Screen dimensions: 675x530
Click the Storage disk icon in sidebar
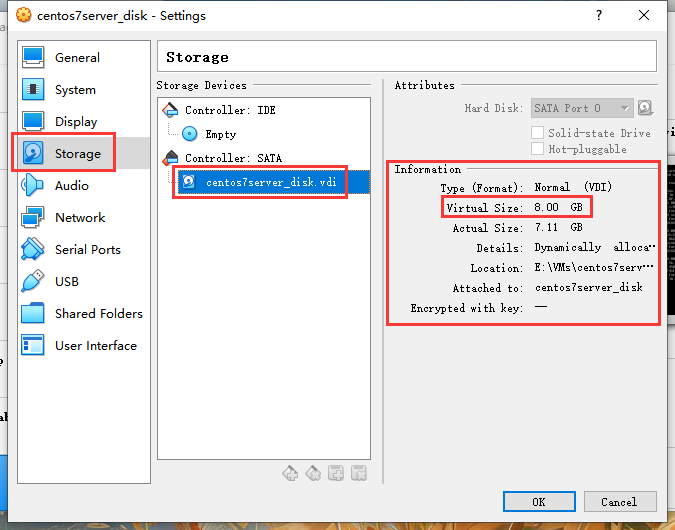pyautogui.click(x=33, y=153)
